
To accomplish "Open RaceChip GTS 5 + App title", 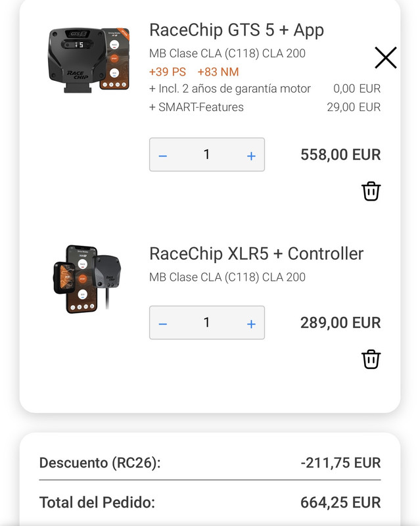I will click(237, 30).
